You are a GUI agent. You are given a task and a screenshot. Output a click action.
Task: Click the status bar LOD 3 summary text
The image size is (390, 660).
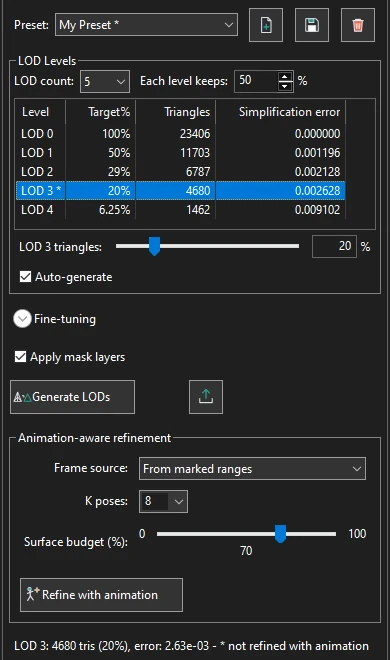(191, 646)
